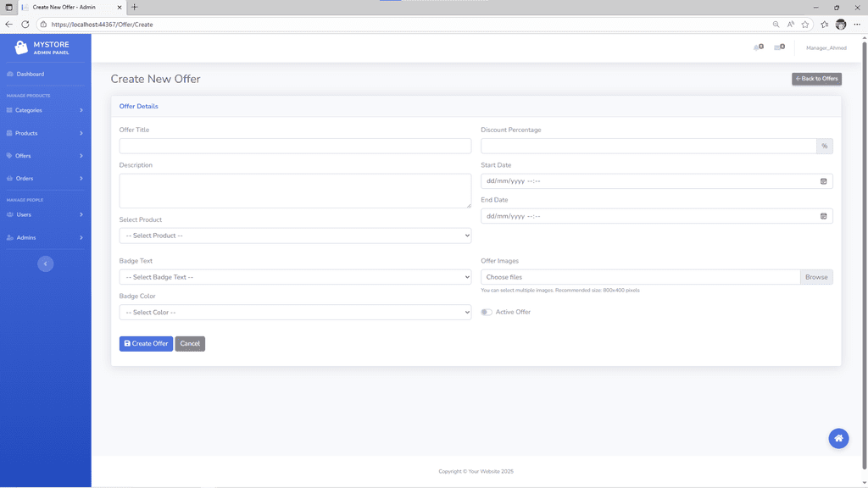Image resolution: width=868 pixels, height=488 pixels.
Task: Toggle the Active Offer switch
Action: [x=486, y=312]
